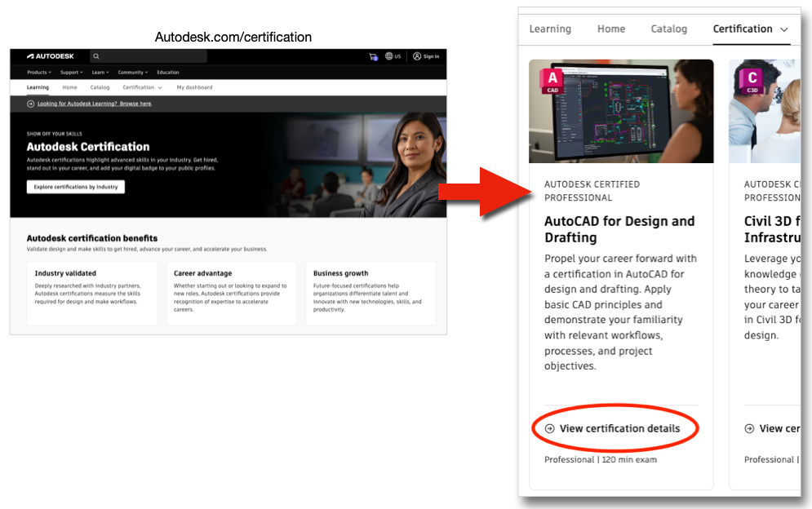Open AutoCAD for Design and Drafting title
The height and width of the screenshot is (509, 812).
(619, 229)
